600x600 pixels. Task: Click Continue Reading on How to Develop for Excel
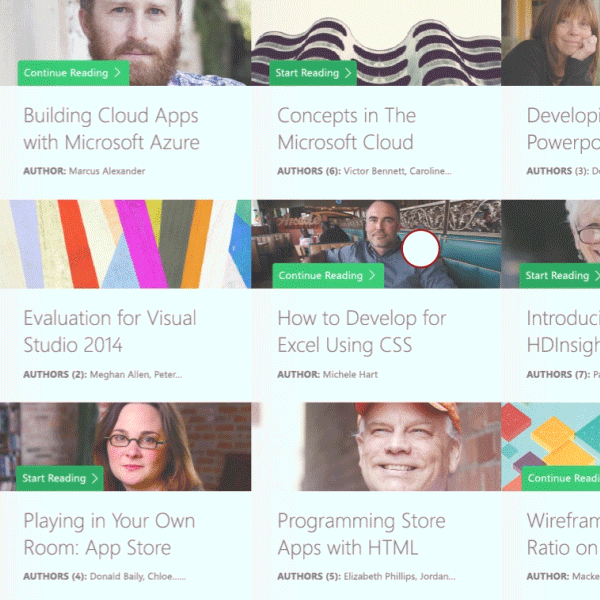[x=328, y=275]
